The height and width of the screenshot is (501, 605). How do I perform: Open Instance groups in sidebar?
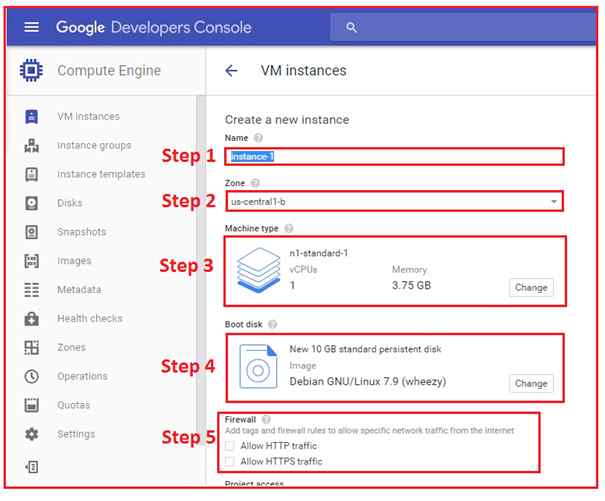94,146
